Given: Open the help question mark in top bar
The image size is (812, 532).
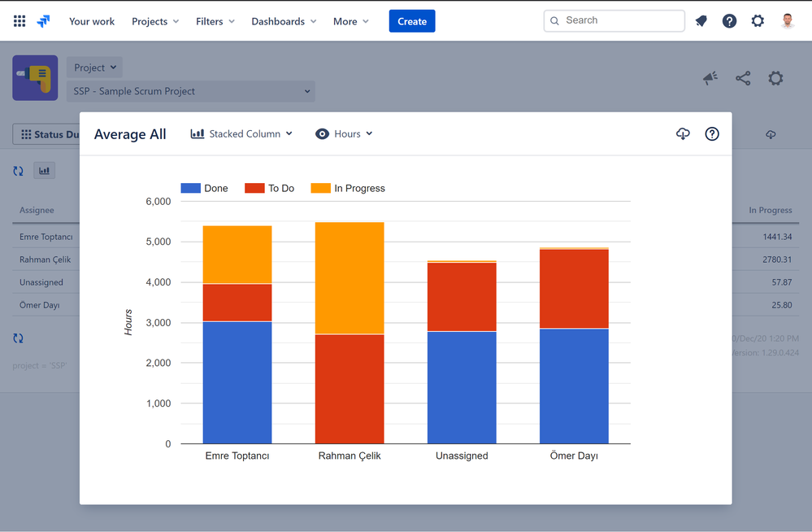Looking at the screenshot, I should pyautogui.click(x=729, y=21).
